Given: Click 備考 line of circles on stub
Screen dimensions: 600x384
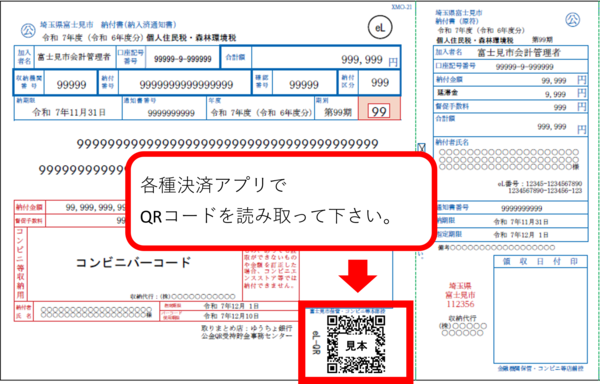Looking at the screenshot, I should tap(497, 247).
